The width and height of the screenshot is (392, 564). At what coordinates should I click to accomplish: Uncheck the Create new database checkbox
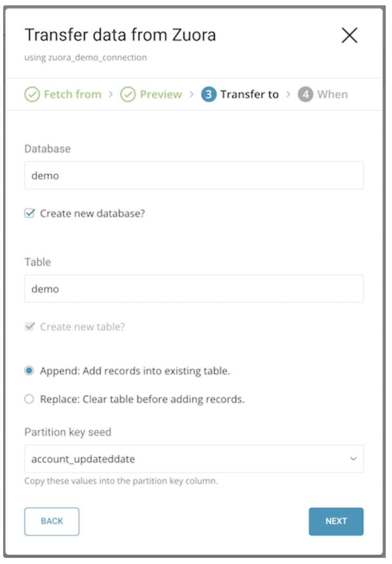click(x=30, y=213)
